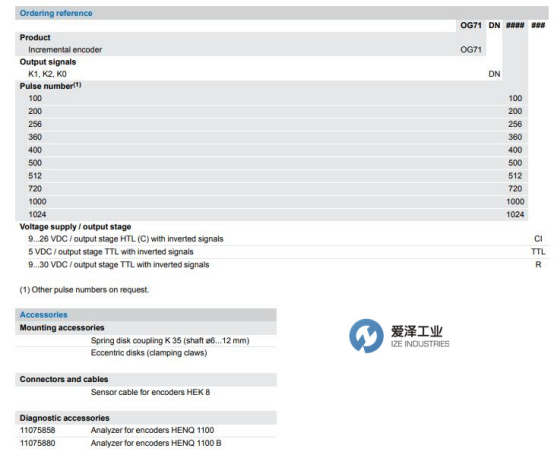This screenshot has width=554, height=462.
Task: Click the R code for 9...30 VDC
Action: point(538,265)
